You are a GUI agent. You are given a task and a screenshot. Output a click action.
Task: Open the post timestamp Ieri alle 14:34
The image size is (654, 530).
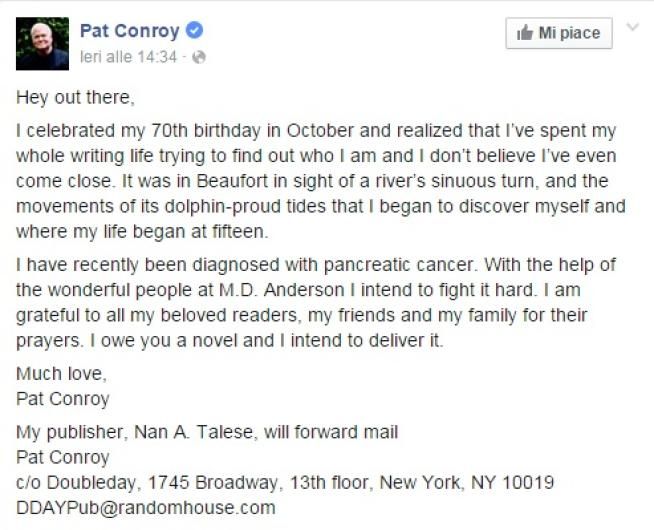128,57
